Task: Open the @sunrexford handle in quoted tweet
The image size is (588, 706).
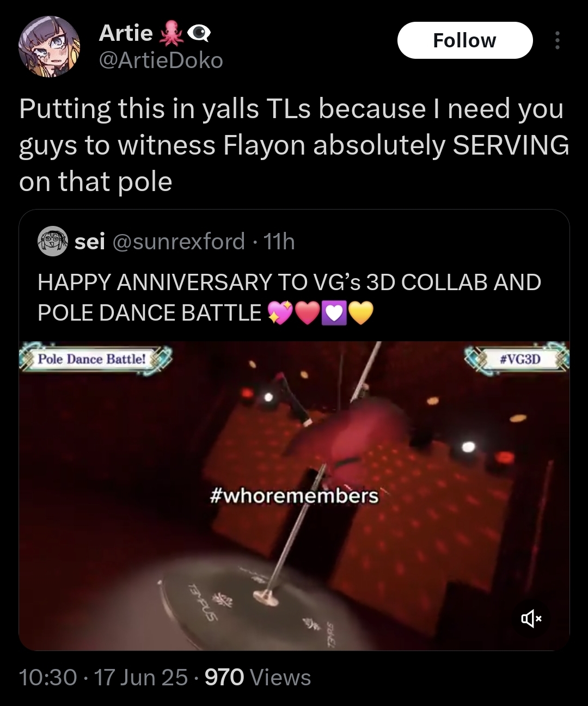Action: 179,241
